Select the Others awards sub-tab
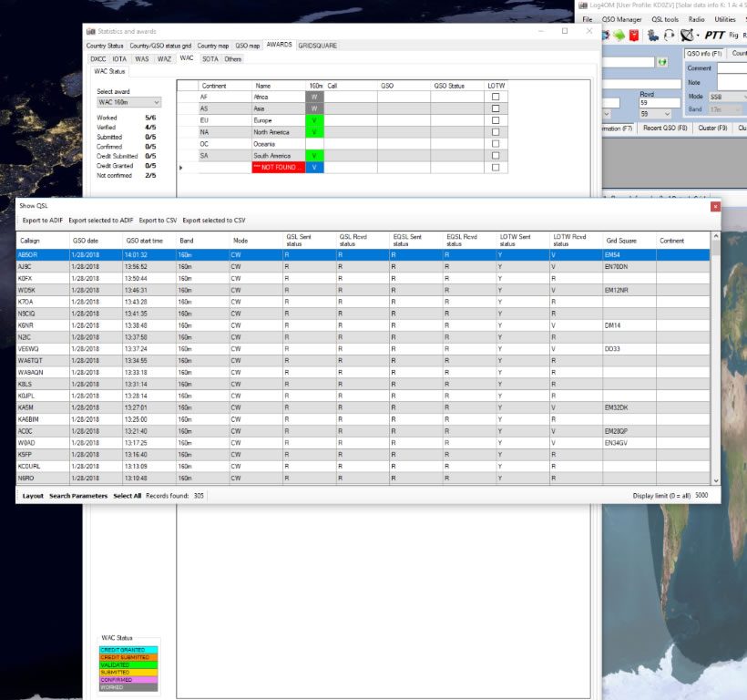747x700 pixels. pos(233,59)
